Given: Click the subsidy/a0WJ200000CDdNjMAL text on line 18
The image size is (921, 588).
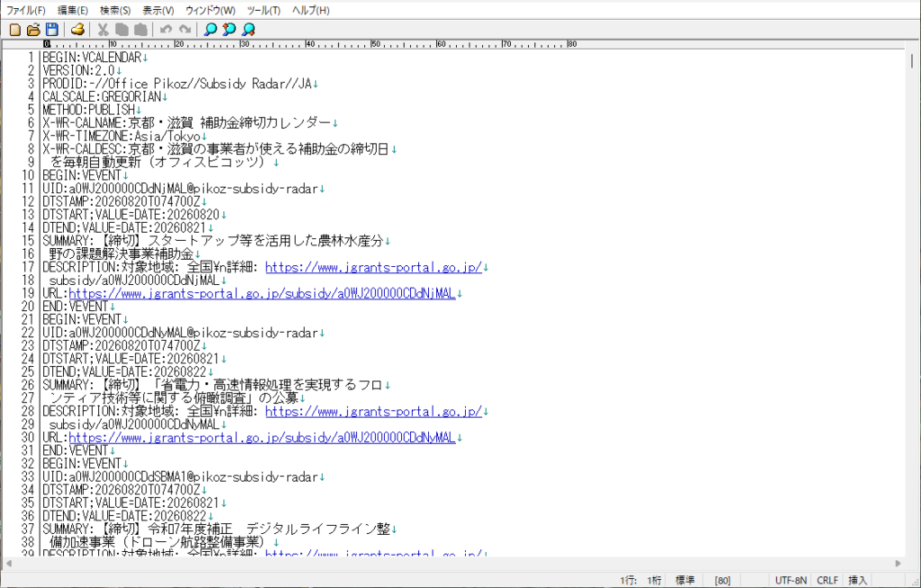Looking at the screenshot, I should click(x=135, y=281).
